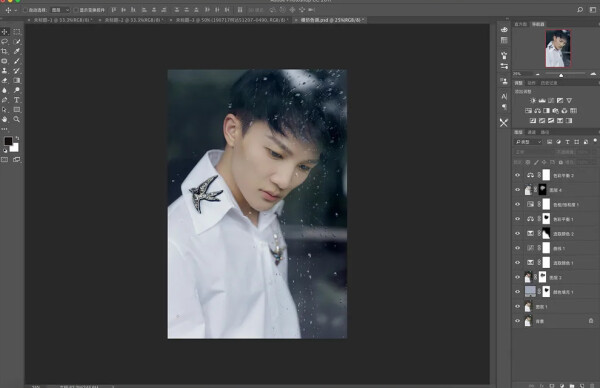
Task: Hide the top Color Balance 2 layer
Action: [518, 175]
